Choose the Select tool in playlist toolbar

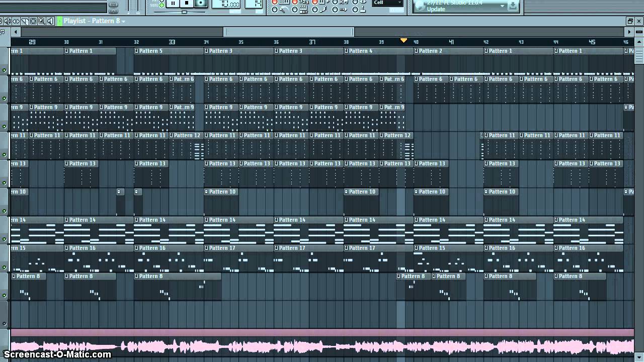click(x=33, y=21)
